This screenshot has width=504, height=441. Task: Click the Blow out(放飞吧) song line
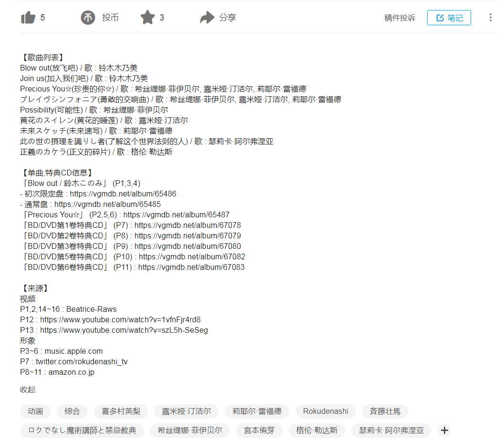click(x=79, y=68)
